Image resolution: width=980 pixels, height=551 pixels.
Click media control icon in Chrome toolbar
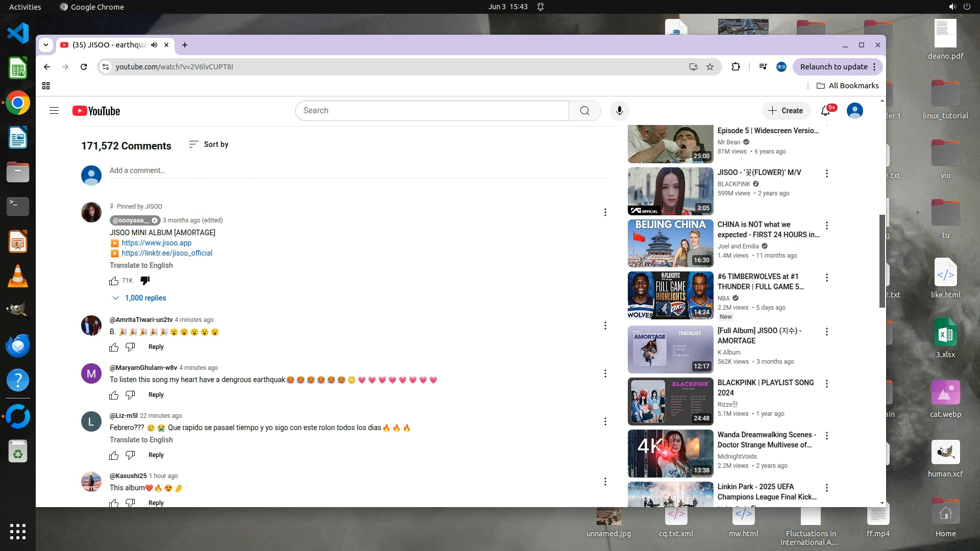pyautogui.click(x=763, y=67)
